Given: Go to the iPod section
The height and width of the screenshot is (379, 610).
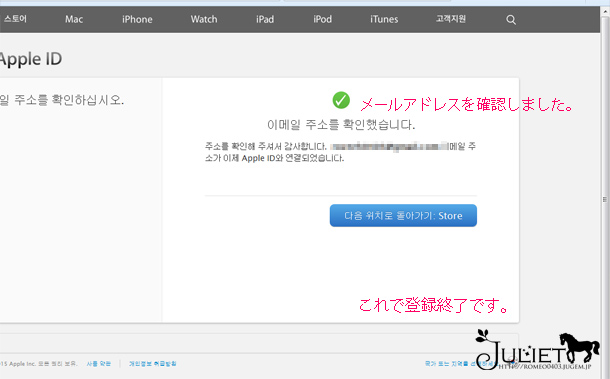Looking at the screenshot, I should (323, 19).
